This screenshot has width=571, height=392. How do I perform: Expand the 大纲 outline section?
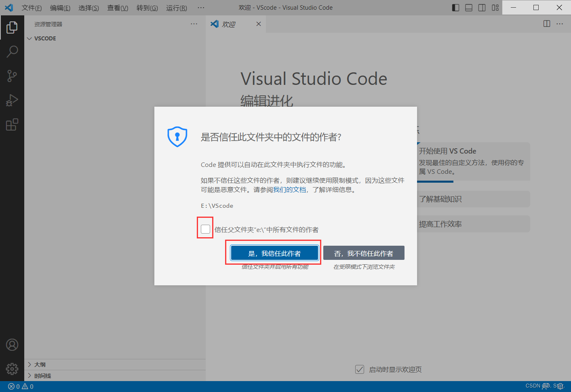(x=115, y=365)
